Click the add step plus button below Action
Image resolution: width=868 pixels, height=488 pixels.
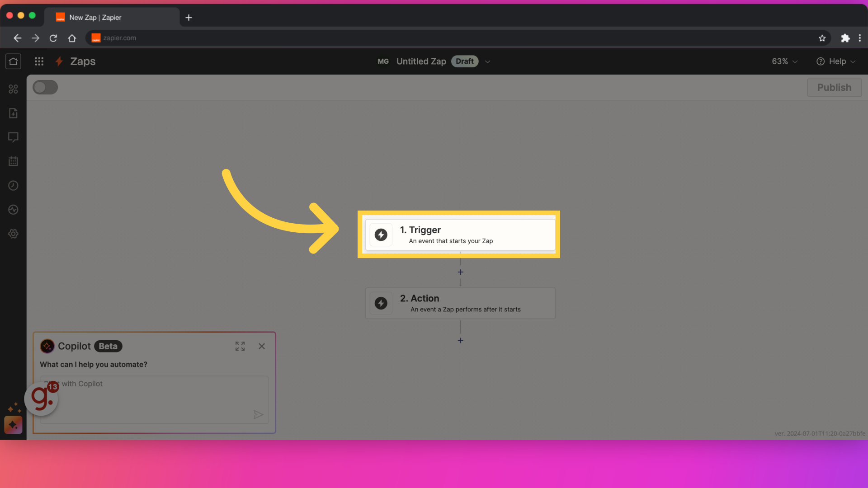pyautogui.click(x=460, y=340)
